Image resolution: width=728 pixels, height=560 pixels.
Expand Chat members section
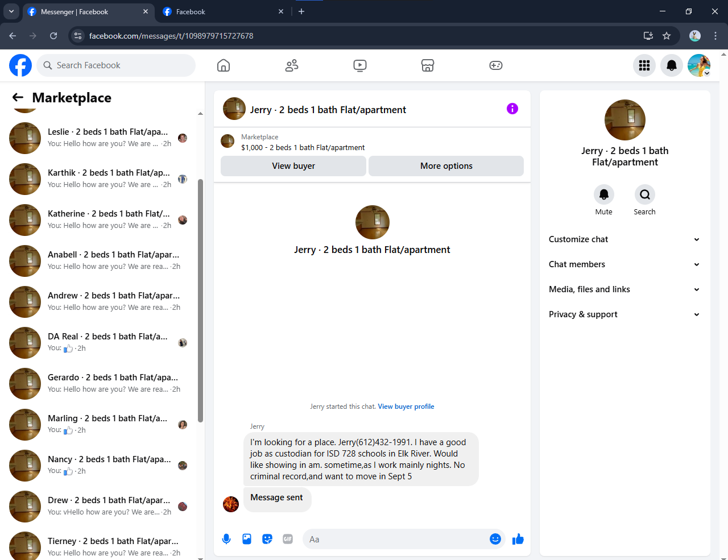point(624,264)
